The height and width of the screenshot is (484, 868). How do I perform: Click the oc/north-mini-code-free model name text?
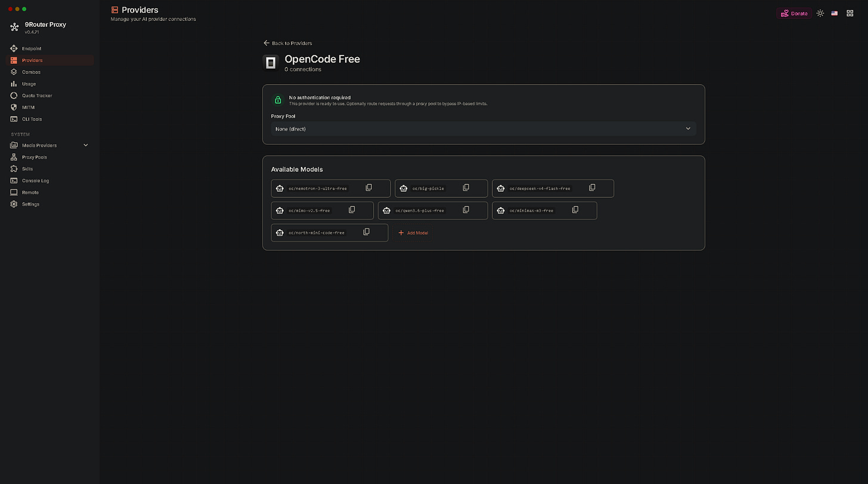[317, 232]
